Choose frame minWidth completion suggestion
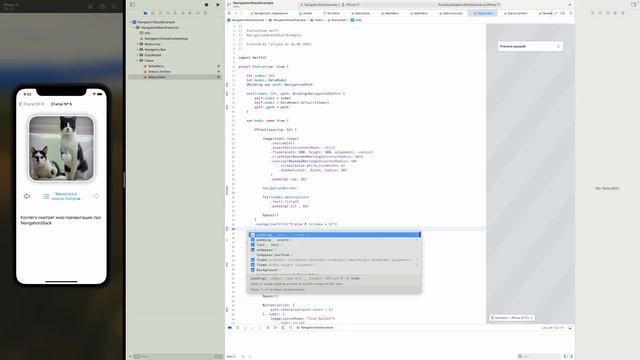 coord(334,260)
